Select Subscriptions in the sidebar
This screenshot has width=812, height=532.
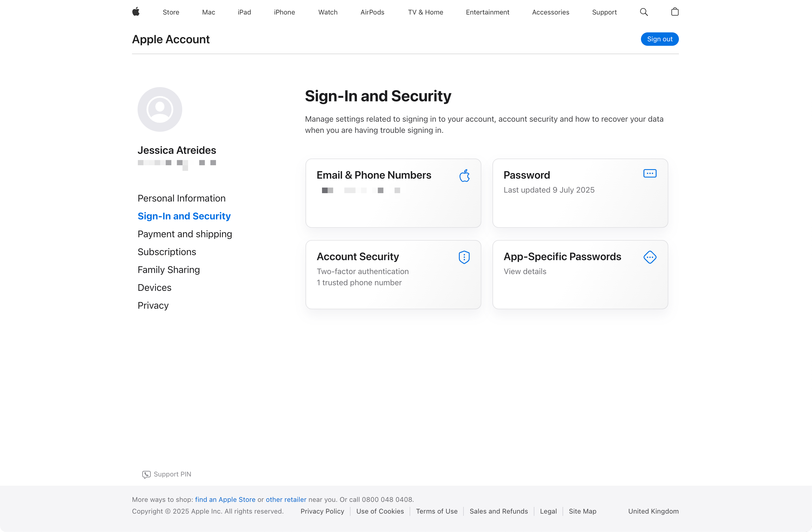[x=167, y=252]
